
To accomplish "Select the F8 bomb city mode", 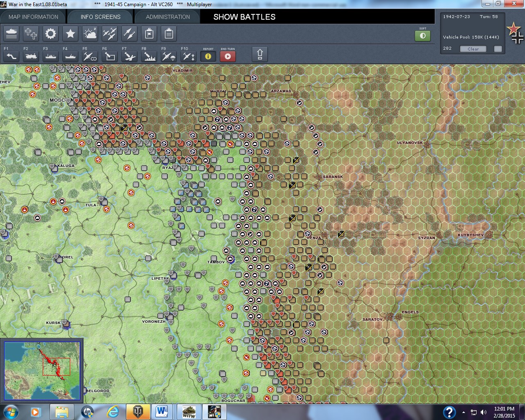I will (x=149, y=56).
